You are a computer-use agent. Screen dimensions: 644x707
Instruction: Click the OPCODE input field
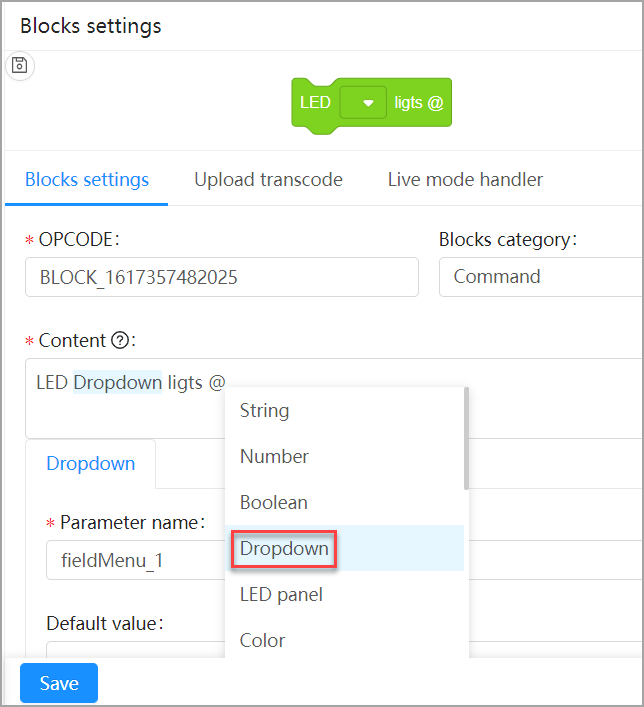pos(221,277)
